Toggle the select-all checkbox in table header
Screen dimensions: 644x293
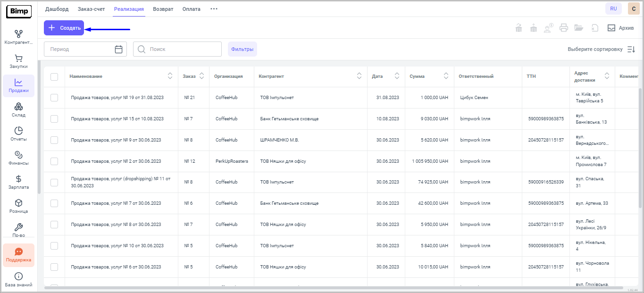(54, 76)
